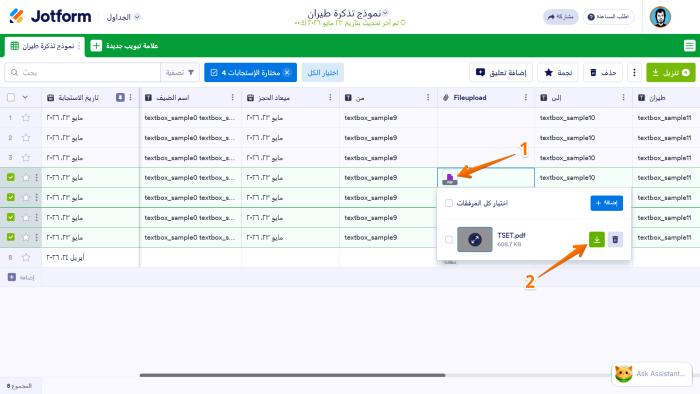Download TSET.pdf with green download icon
The image size is (700, 394).
point(596,240)
